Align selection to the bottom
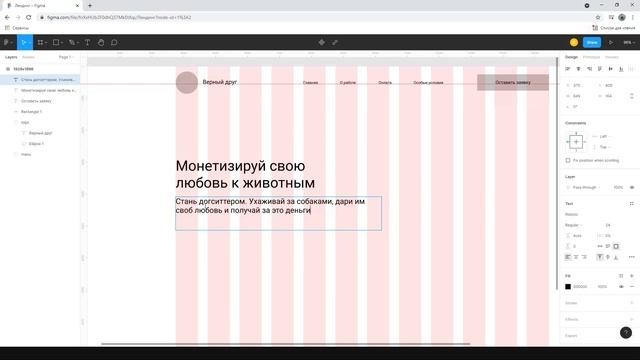This screenshot has width=640, height=360. (621, 69)
